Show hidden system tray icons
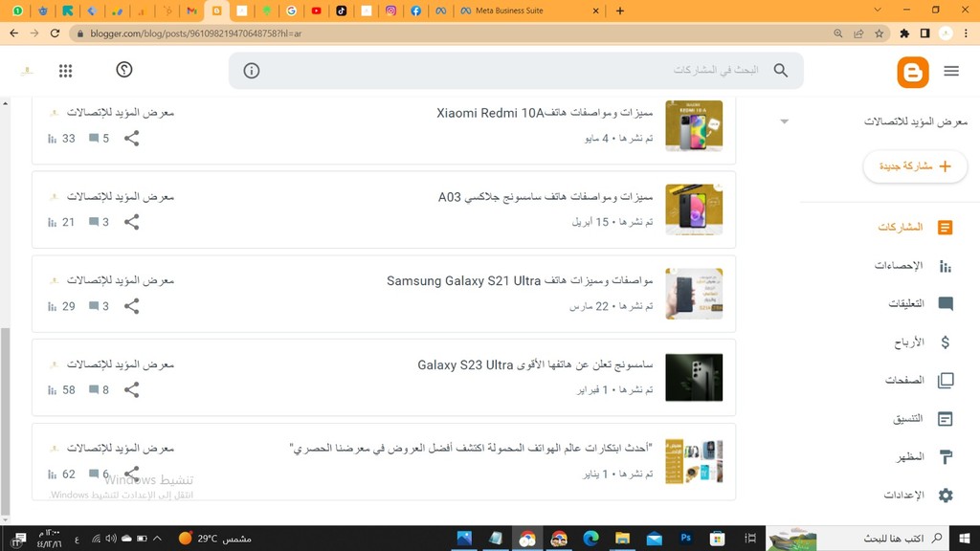Screen dimensions: 980x551 tap(158, 538)
